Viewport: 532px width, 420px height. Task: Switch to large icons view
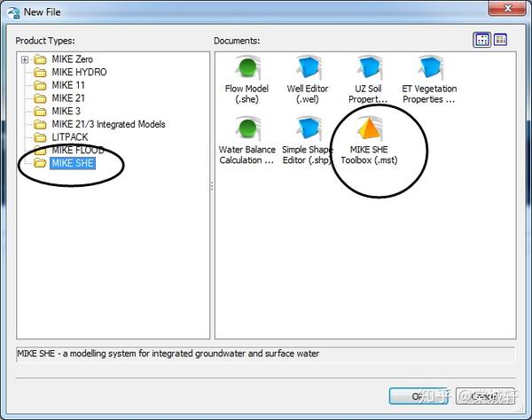tap(481, 40)
